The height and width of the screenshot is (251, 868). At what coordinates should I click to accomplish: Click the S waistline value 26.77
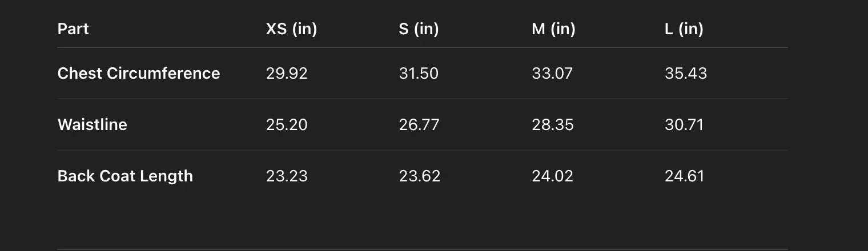tap(419, 125)
